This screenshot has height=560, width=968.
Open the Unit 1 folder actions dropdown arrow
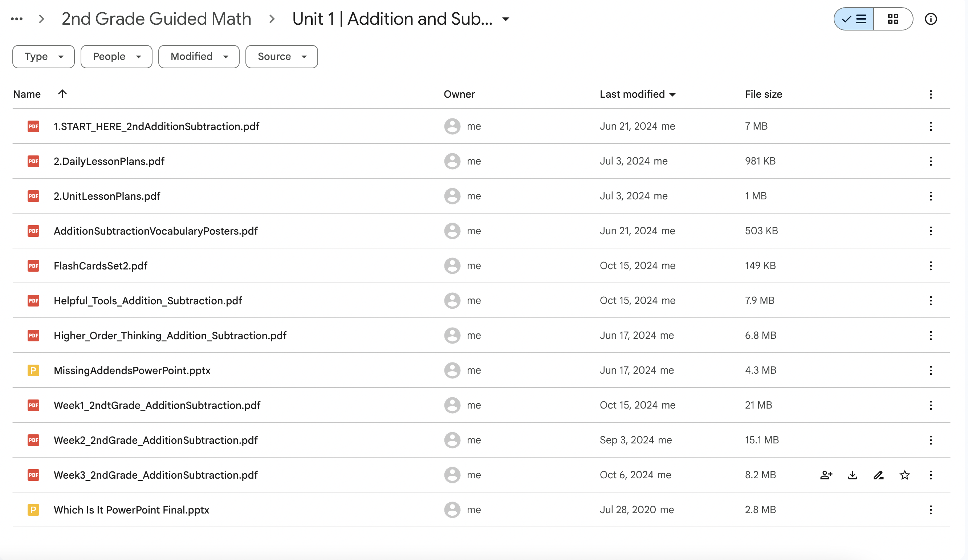pyautogui.click(x=506, y=19)
